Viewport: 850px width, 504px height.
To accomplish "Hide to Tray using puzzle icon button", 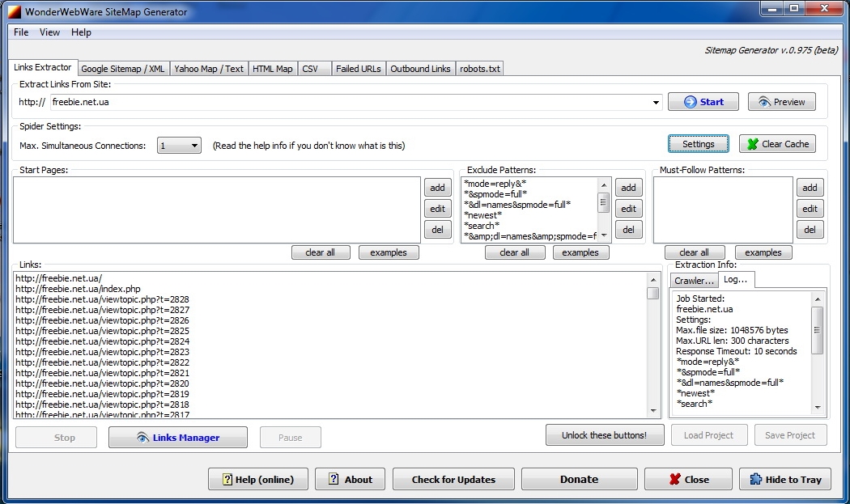I will tap(784, 479).
